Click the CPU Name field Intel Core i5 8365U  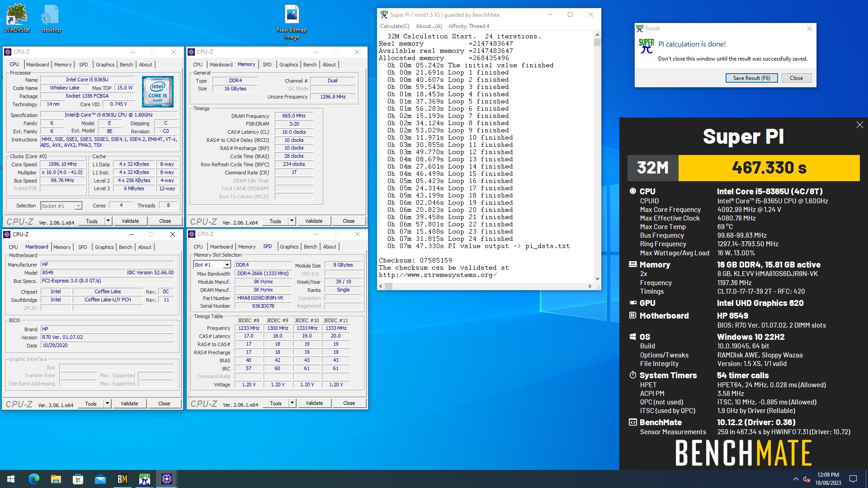click(87, 80)
